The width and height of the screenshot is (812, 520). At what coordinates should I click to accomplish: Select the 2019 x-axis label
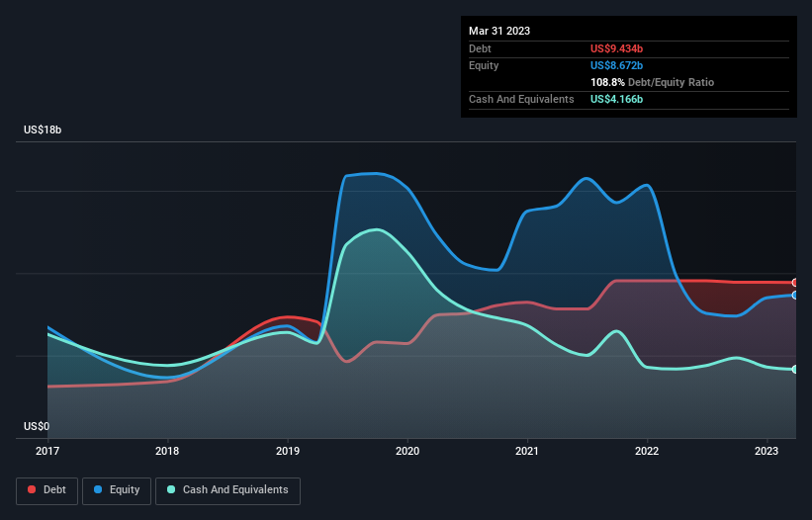[288, 451]
